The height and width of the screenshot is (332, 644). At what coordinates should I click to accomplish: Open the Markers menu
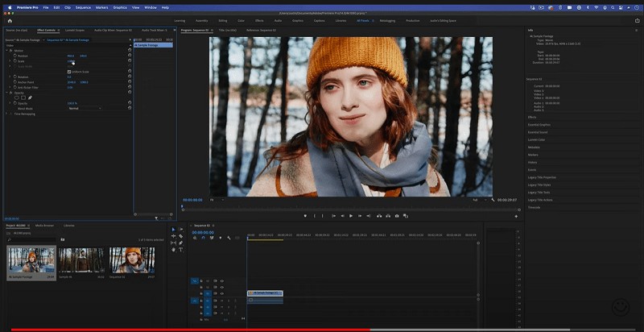[102, 7]
